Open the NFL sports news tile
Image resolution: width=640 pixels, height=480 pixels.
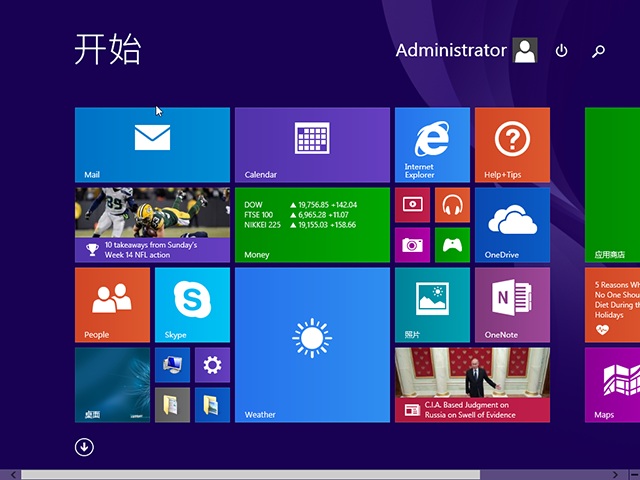point(152,224)
